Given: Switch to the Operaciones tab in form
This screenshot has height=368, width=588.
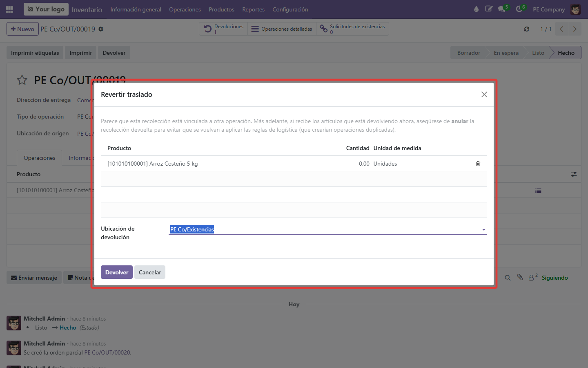Looking at the screenshot, I should click(39, 158).
